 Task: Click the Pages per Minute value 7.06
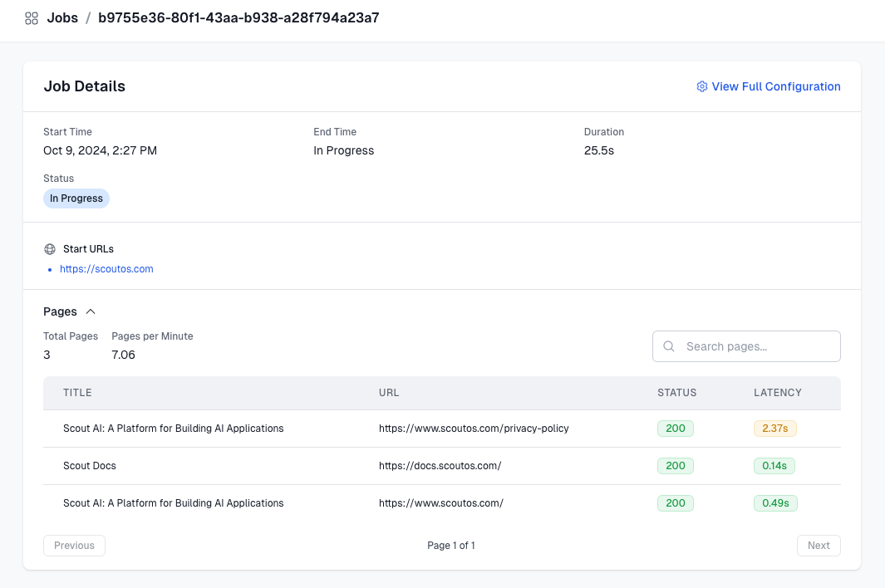point(123,355)
